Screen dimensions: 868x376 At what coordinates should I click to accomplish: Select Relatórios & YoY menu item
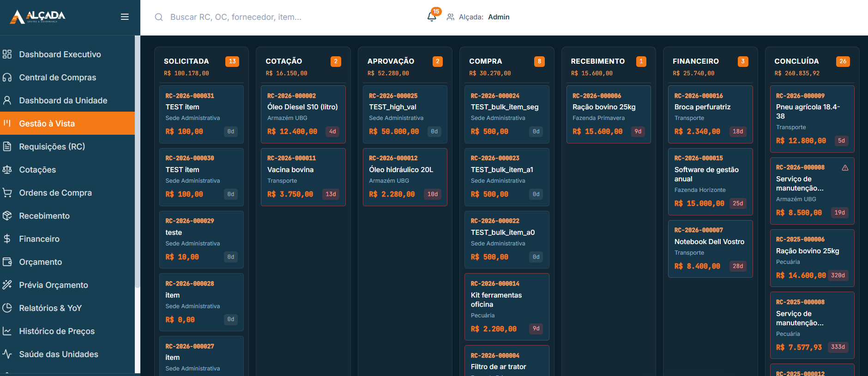67,308
